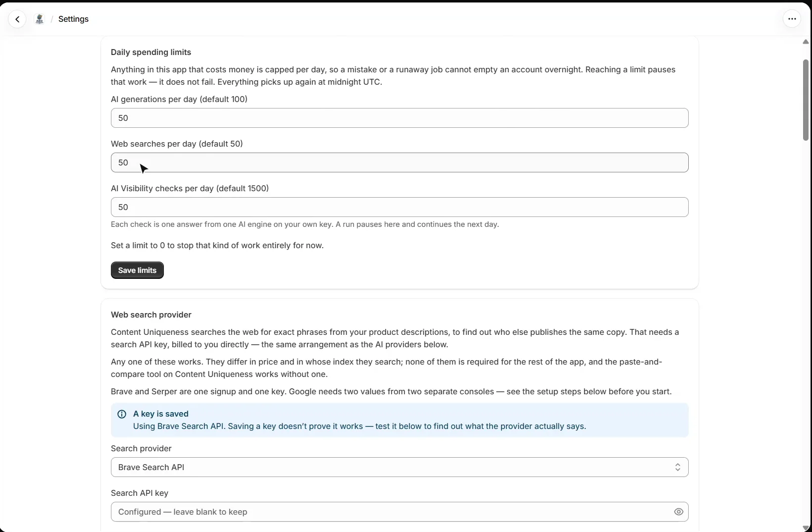The height and width of the screenshot is (532, 812).
Task: Click the Settings breadcrumb title
Action: (x=73, y=19)
